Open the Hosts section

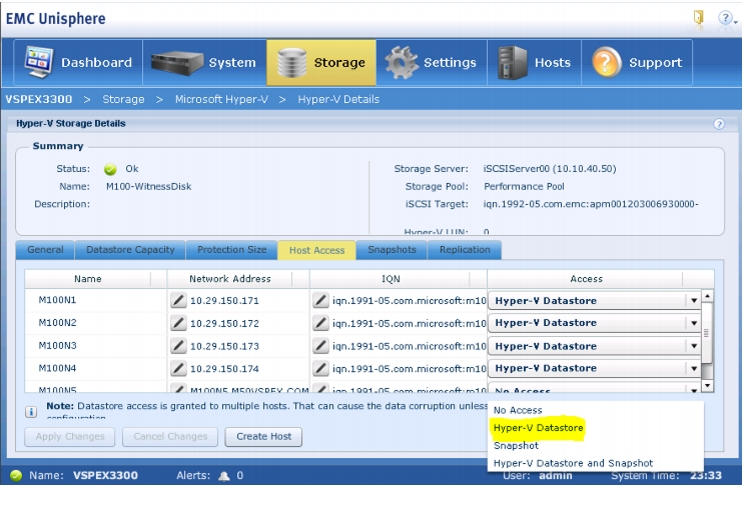point(534,63)
